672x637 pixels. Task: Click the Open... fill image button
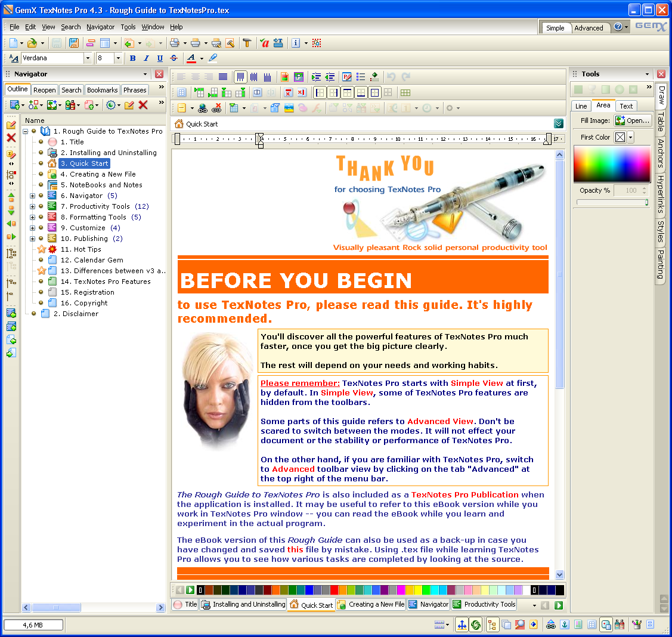coord(632,120)
